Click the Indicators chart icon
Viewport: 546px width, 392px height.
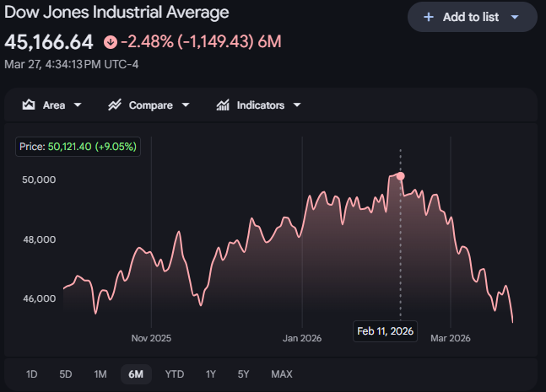223,105
